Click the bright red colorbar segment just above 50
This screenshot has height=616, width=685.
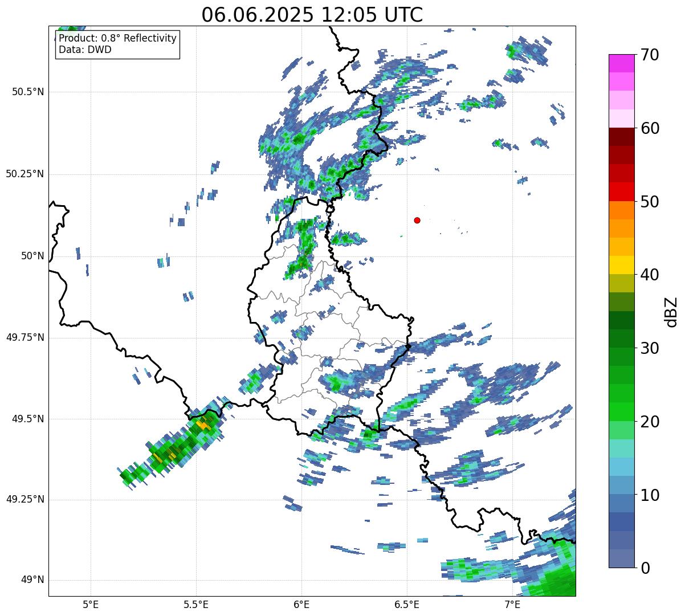621,191
